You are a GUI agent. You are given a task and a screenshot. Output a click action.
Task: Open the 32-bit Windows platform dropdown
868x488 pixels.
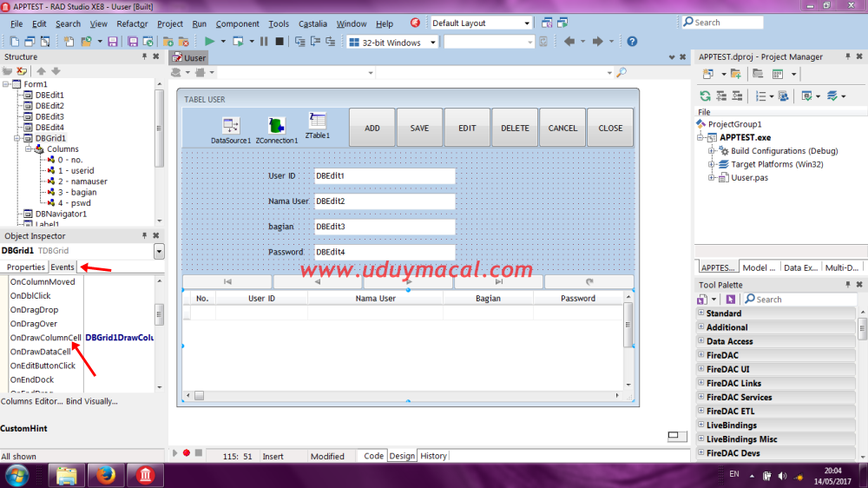point(432,42)
